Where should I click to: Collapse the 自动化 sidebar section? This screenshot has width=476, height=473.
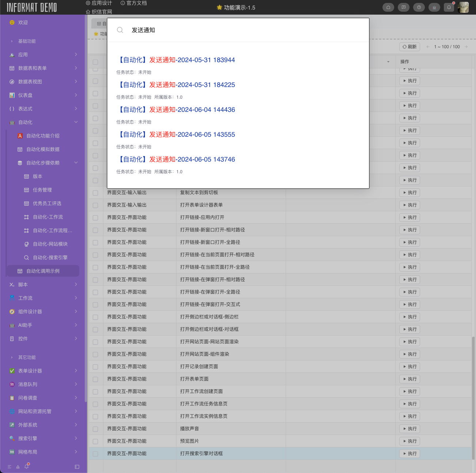click(76, 122)
